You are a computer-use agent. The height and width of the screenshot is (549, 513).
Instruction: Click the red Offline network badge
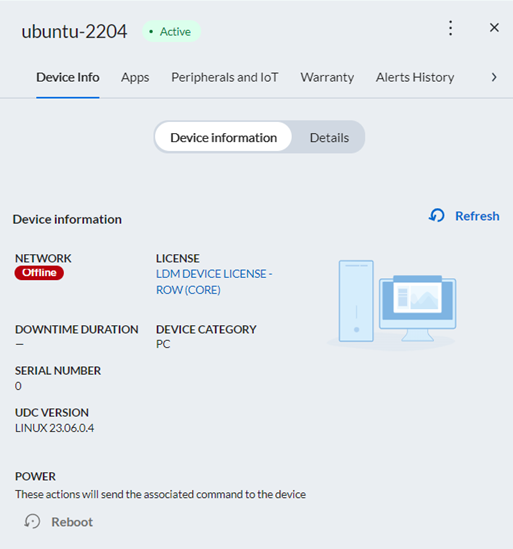point(39,273)
